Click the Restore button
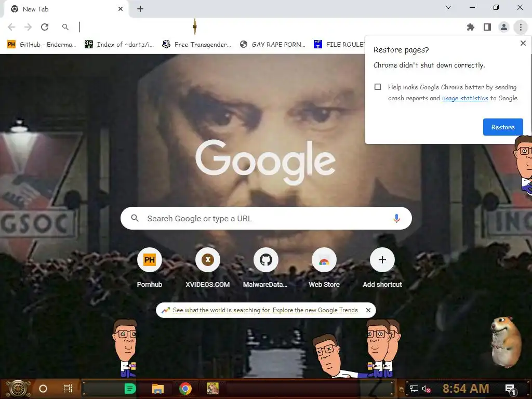 [x=503, y=127]
